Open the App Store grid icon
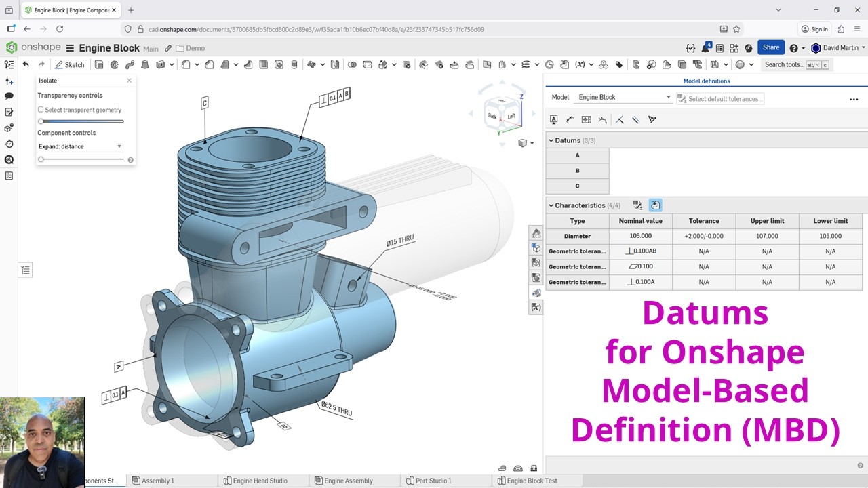This screenshot has width=868, height=488. coord(734,48)
